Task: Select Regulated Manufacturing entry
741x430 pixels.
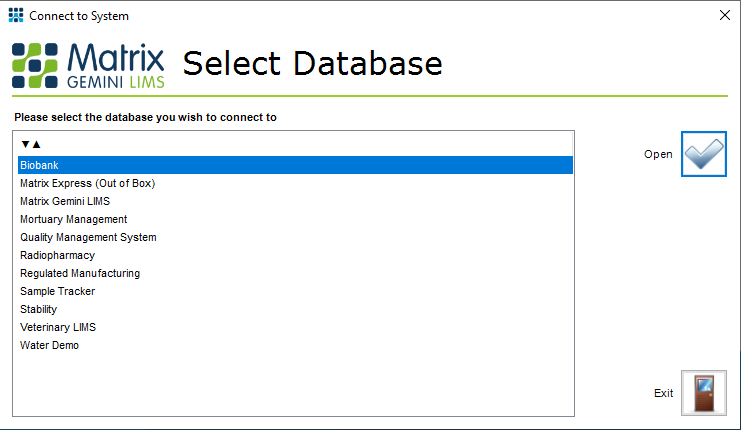Action: coord(80,273)
